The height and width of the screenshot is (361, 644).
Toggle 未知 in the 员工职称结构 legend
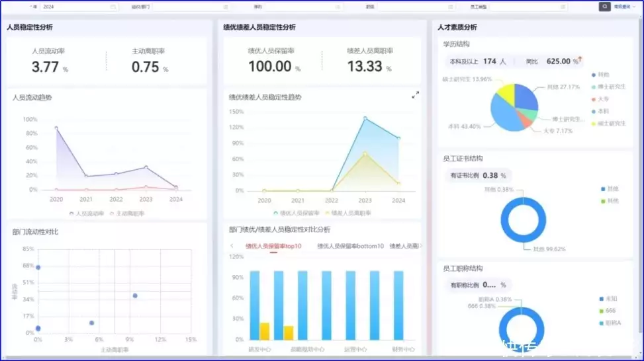tap(608, 299)
